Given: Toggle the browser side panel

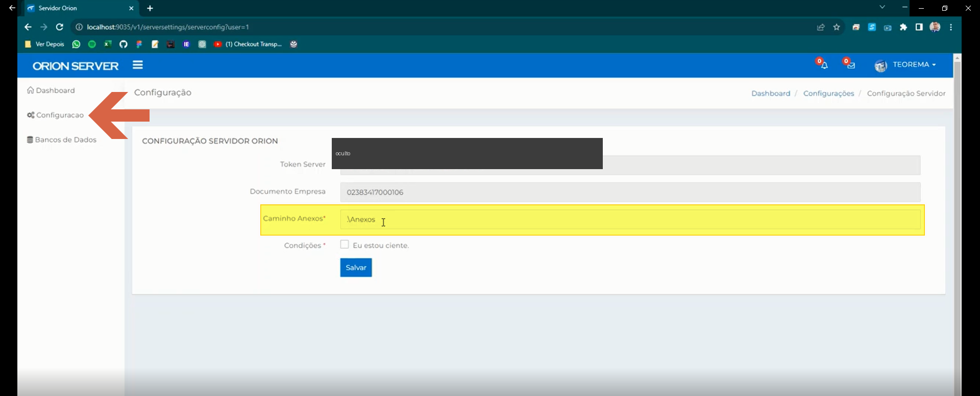Looking at the screenshot, I should 919,27.
